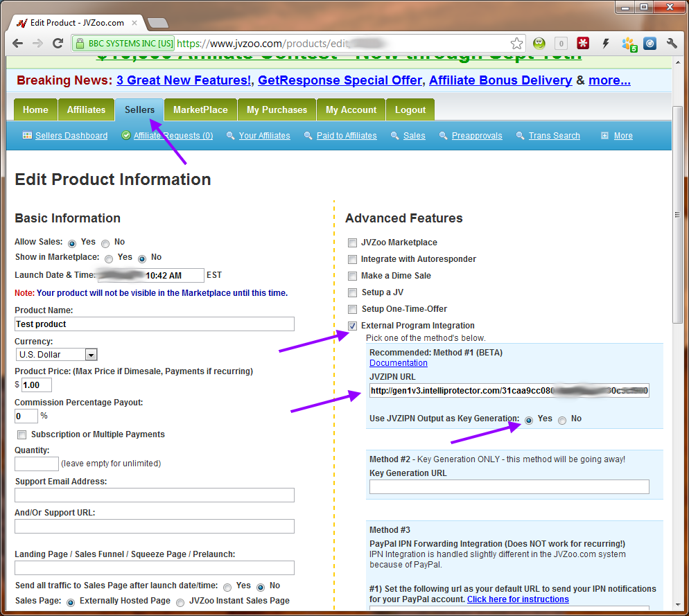Enable JVZoo Marketplace checkbox
Image resolution: width=689 pixels, height=616 pixels.
tap(352, 243)
